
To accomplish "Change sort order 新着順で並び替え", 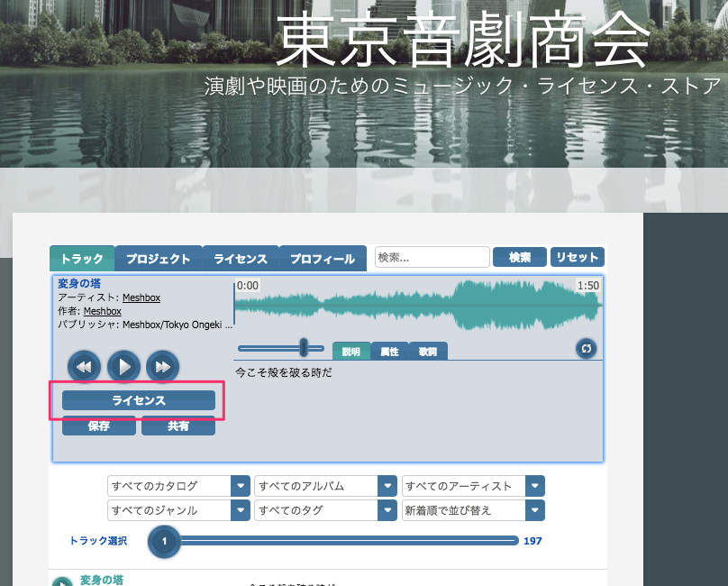I will coord(473,510).
